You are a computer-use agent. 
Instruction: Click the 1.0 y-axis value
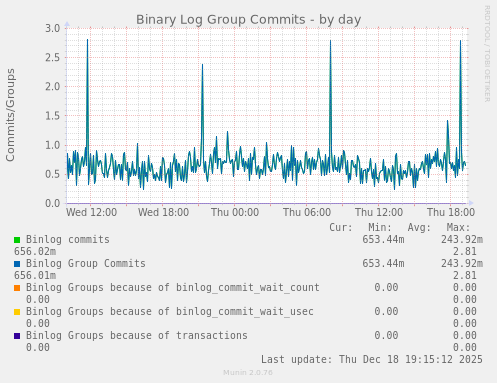[x=53, y=145]
